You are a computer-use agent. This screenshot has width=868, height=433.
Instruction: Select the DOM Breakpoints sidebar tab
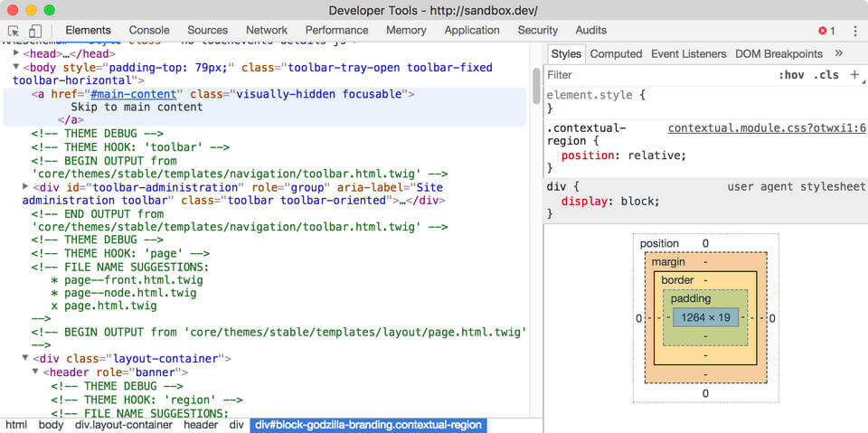pos(778,53)
